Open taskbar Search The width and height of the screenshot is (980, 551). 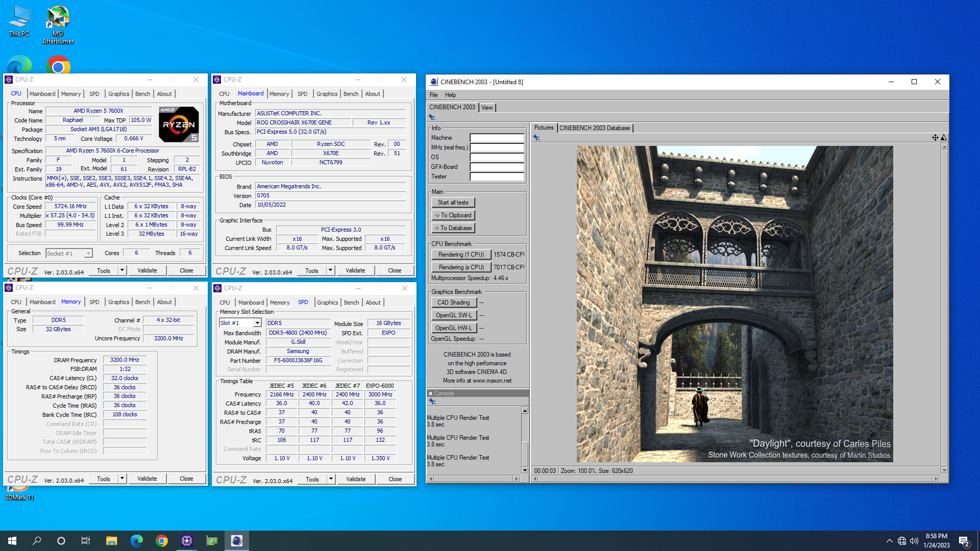pos(37,541)
